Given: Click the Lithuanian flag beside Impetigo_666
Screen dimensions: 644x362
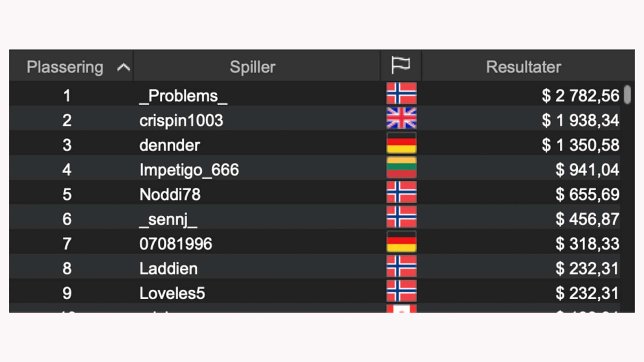Looking at the screenshot, I should tap(401, 168).
